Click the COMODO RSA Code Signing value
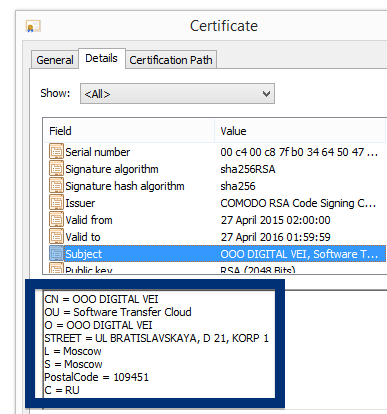The image size is (387, 414). click(x=298, y=203)
